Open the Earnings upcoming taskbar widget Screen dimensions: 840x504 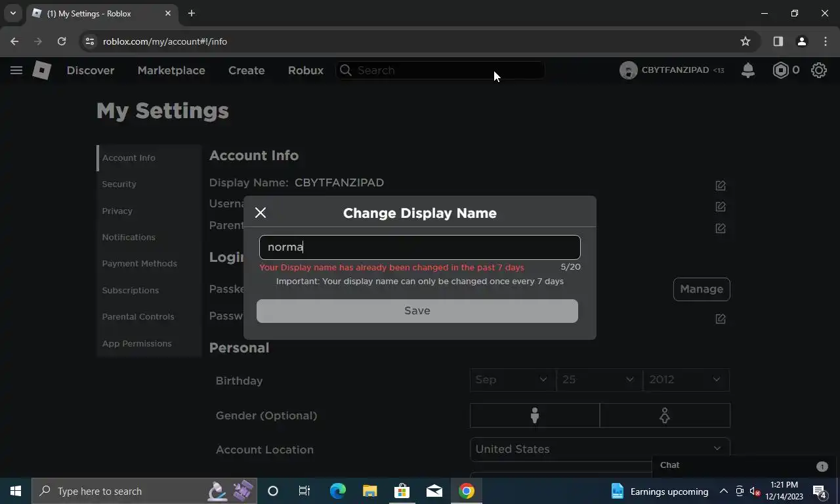tap(660, 491)
